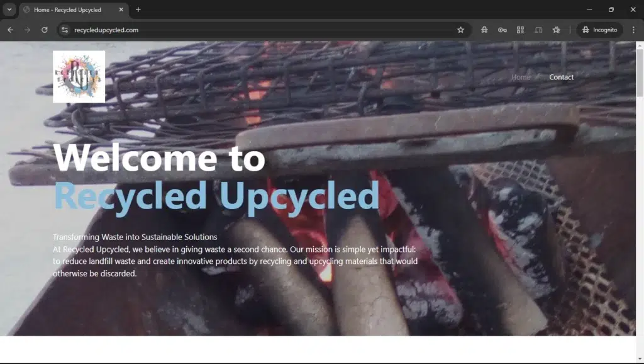Expand the tab search dropdown arrow

click(x=9, y=9)
